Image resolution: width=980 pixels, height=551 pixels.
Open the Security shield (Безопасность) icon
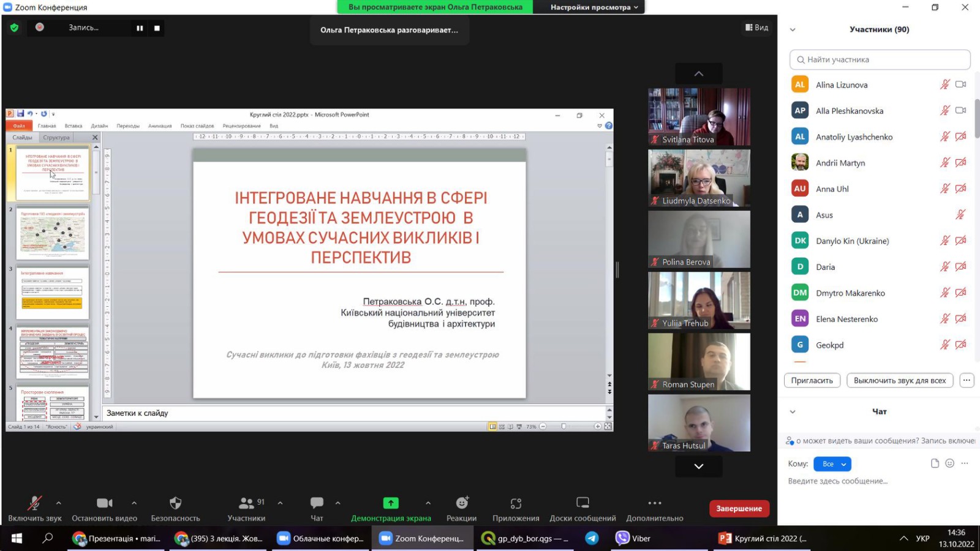tap(175, 503)
